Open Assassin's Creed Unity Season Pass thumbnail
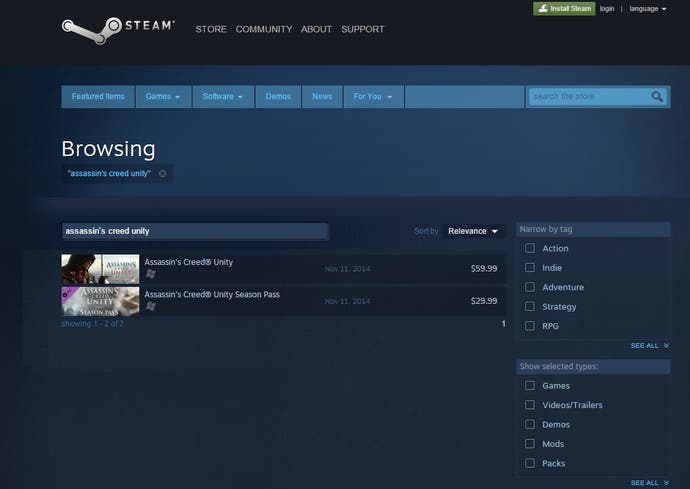The height and width of the screenshot is (489, 690). 100,301
